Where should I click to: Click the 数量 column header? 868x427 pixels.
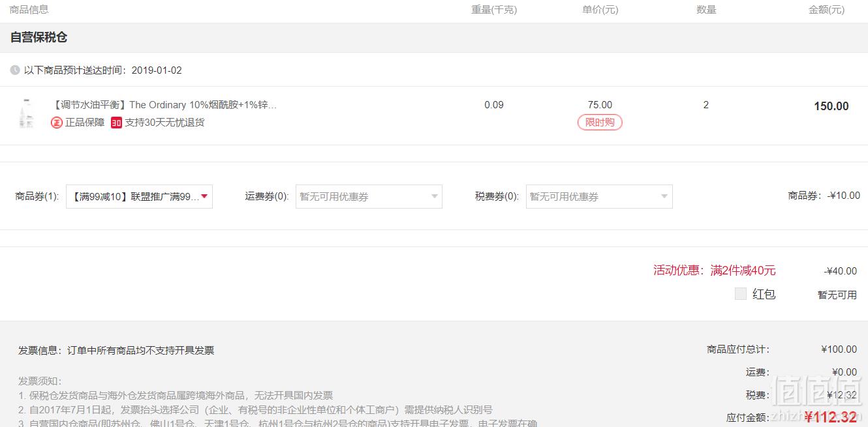(706, 10)
